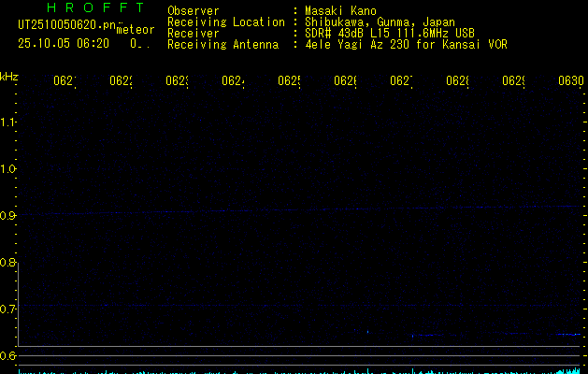Click the 0630 time marker
The image size is (588, 374).
(x=570, y=81)
